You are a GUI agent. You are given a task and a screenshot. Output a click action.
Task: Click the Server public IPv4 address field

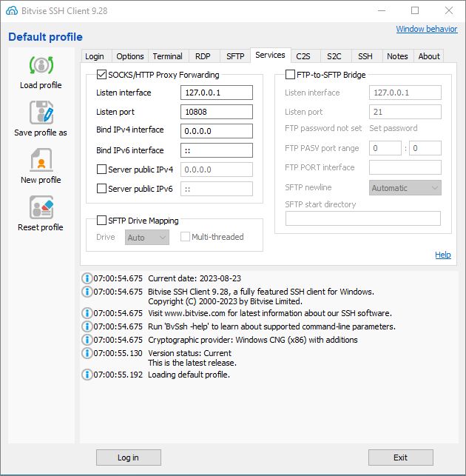[217, 170]
